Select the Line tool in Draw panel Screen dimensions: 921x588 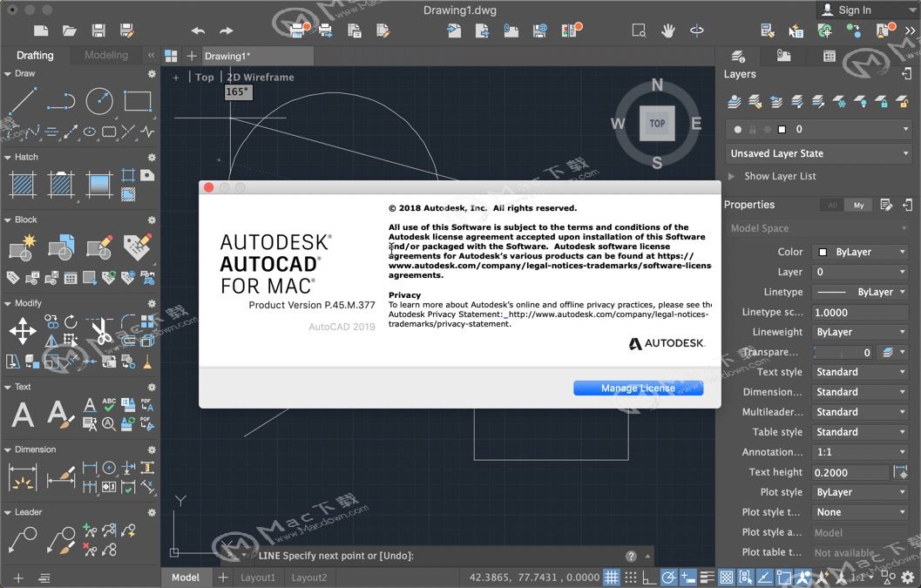pyautogui.click(x=23, y=101)
